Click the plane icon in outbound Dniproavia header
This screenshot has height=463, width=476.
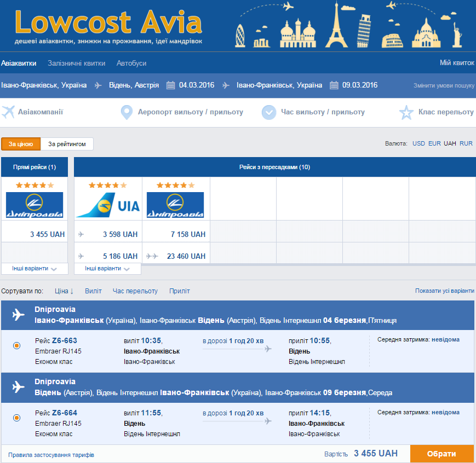point(19,314)
